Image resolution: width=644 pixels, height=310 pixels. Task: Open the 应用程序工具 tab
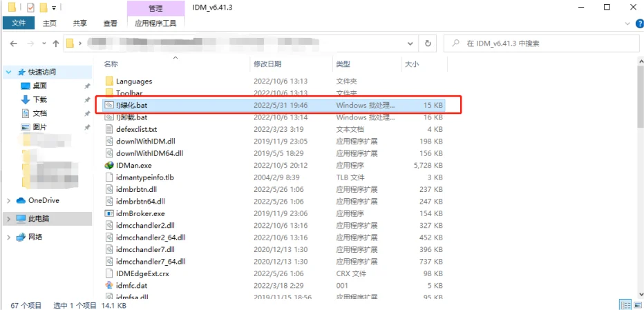[x=155, y=23]
